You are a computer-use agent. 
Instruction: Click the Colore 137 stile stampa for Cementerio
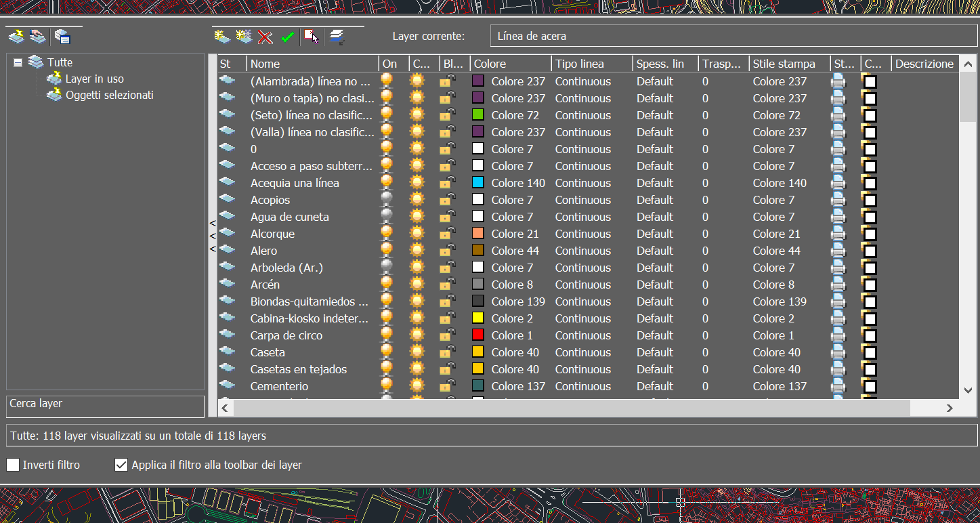tap(780, 386)
